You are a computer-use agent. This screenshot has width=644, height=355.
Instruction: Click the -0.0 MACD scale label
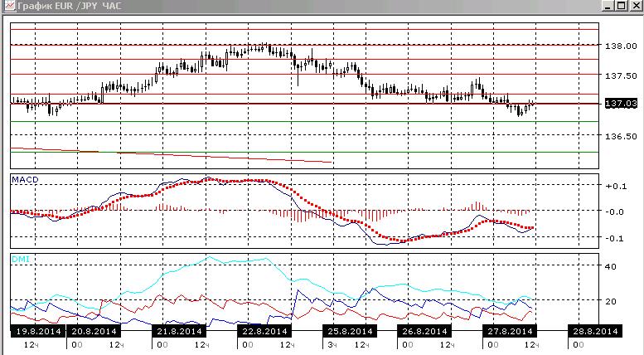pyautogui.click(x=614, y=212)
